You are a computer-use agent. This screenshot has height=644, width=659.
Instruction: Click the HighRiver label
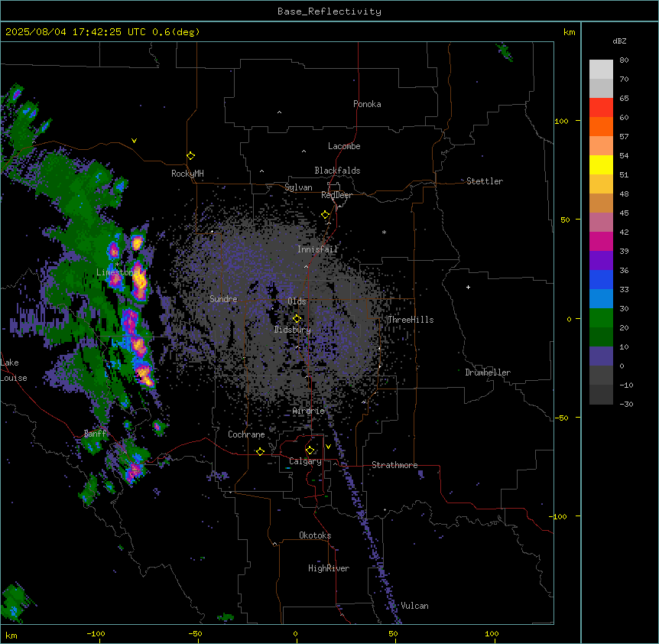click(x=329, y=568)
